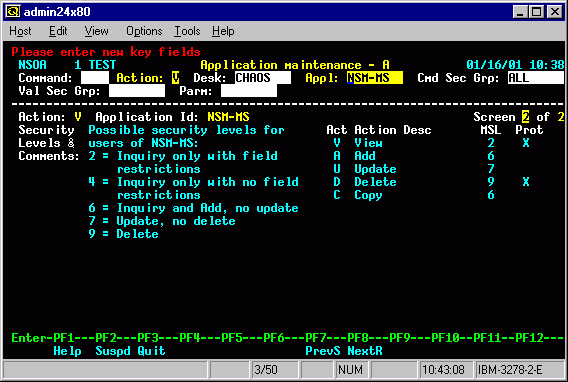Click the MSL value 9 for Delete
This screenshot has width=568, height=382.
(491, 182)
